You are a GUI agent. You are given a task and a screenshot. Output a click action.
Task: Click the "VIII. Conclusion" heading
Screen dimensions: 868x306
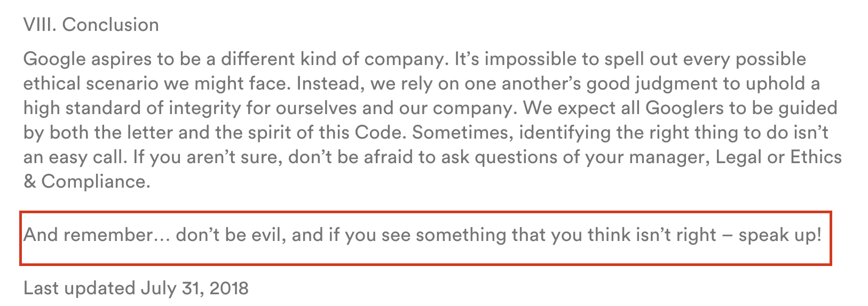[x=91, y=25]
